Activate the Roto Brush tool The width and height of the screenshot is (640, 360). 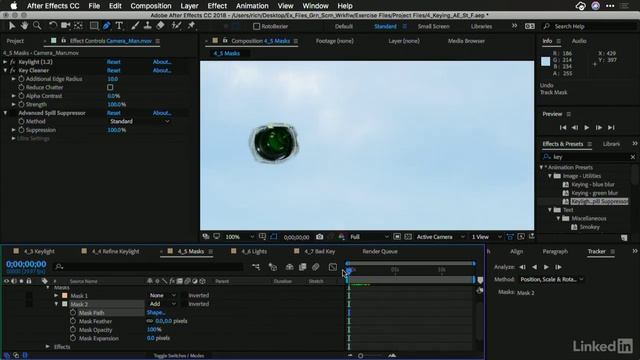(x=176, y=26)
